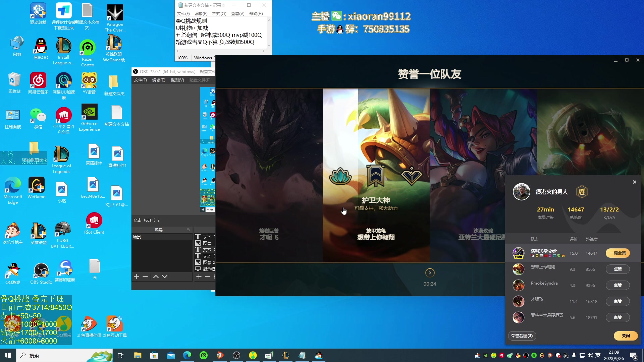
Task: Click the volume speaker icon in the tray
Action: click(x=590, y=355)
